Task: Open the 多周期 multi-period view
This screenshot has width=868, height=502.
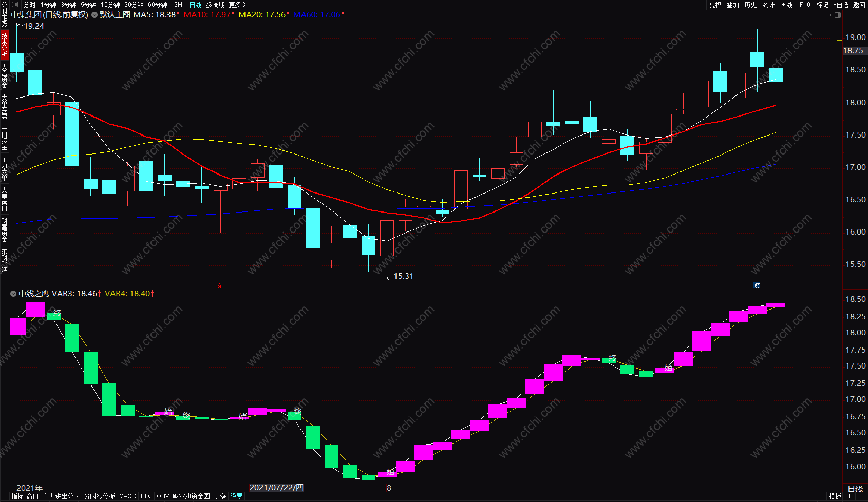Action: click(215, 5)
